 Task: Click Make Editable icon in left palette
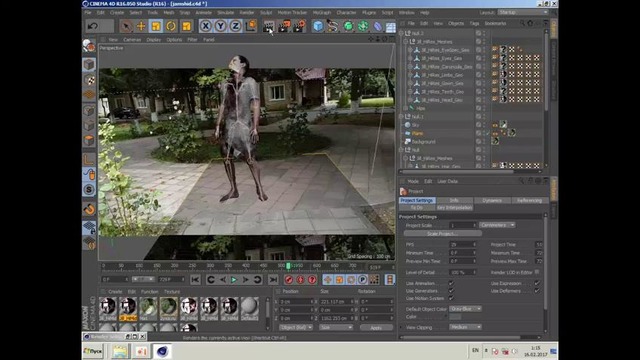[x=89, y=46]
